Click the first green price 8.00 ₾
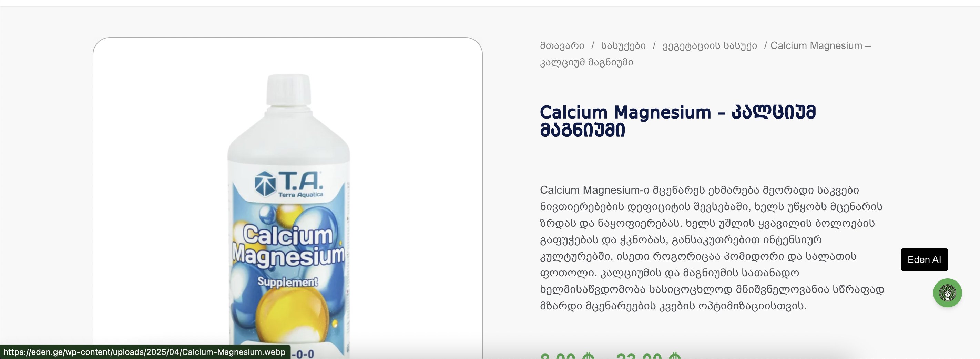980x359 pixels. click(567, 356)
